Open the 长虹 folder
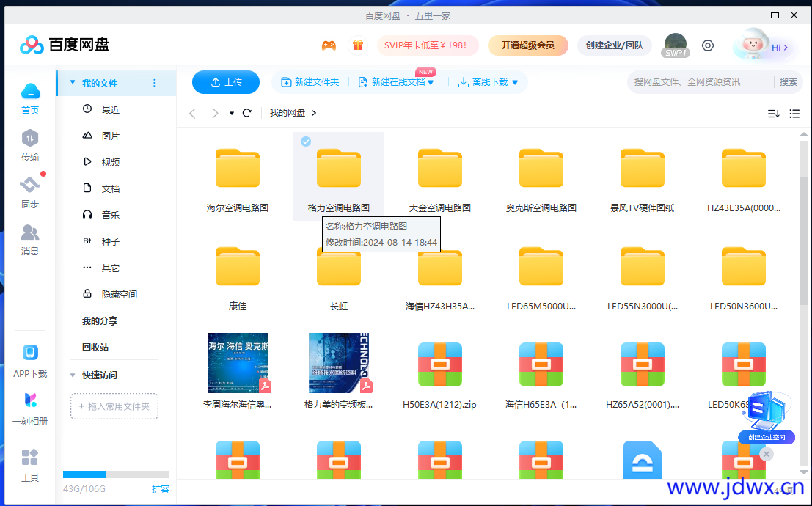This screenshot has width=812, height=506. click(x=339, y=278)
